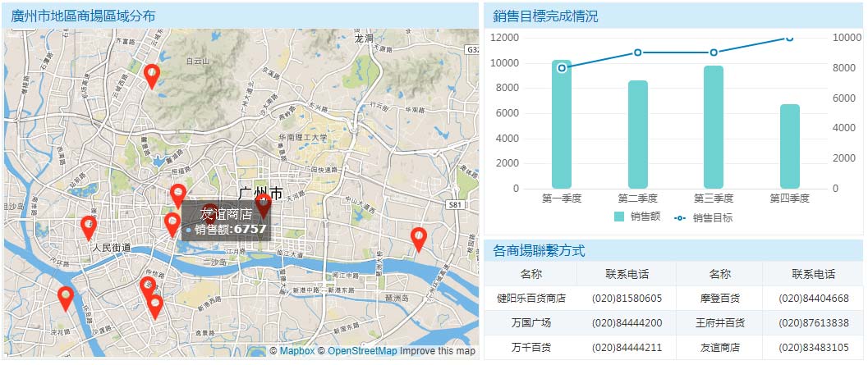Click the 第四季度 sales bar
The image size is (868, 365).
[789, 147]
